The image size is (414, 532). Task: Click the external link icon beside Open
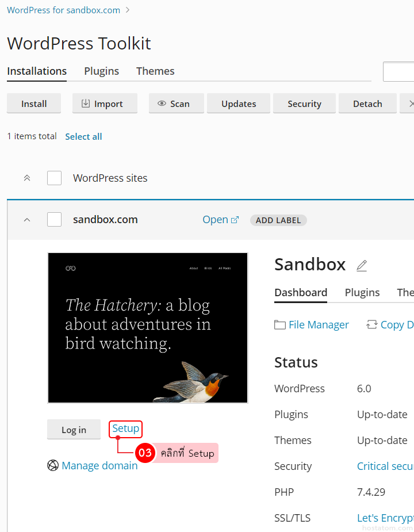235,220
